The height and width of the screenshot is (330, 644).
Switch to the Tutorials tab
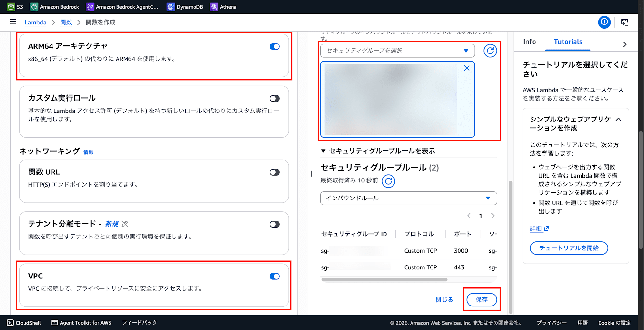pos(568,42)
